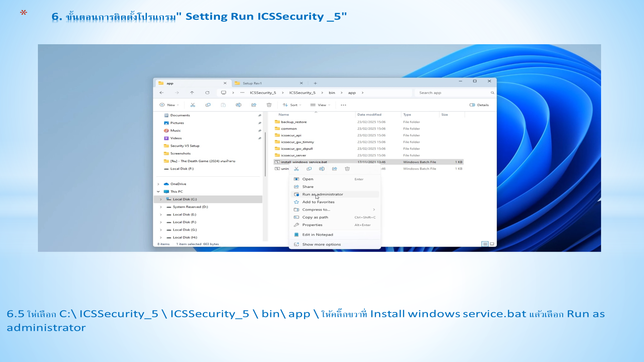Image resolution: width=644 pixels, height=362 pixels.
Task: Open Properties from context menu
Action: (x=335, y=225)
